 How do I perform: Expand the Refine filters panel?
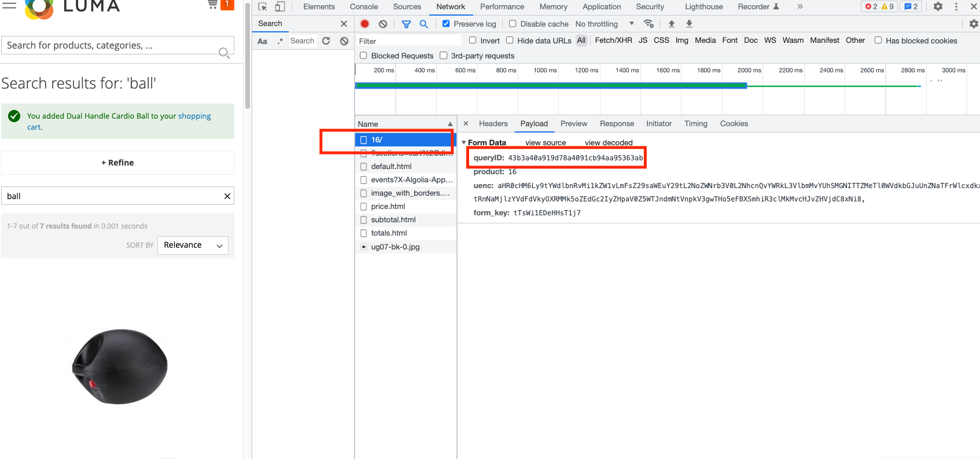click(117, 163)
